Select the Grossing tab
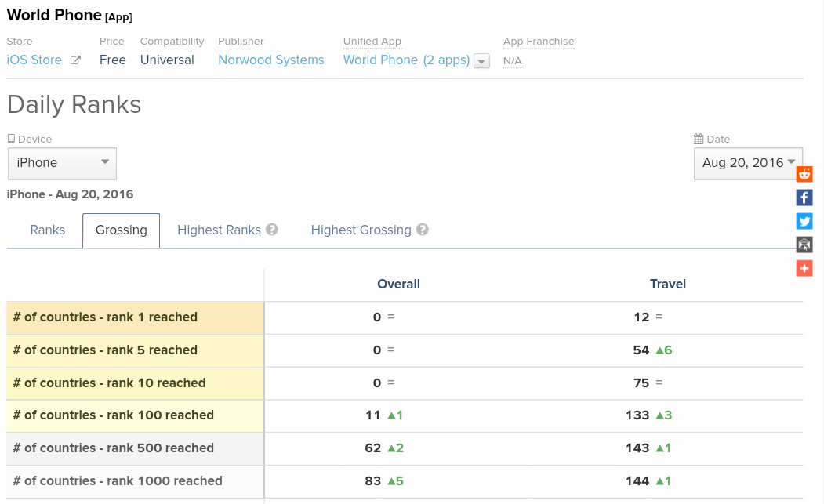The image size is (824, 504). pos(122,230)
